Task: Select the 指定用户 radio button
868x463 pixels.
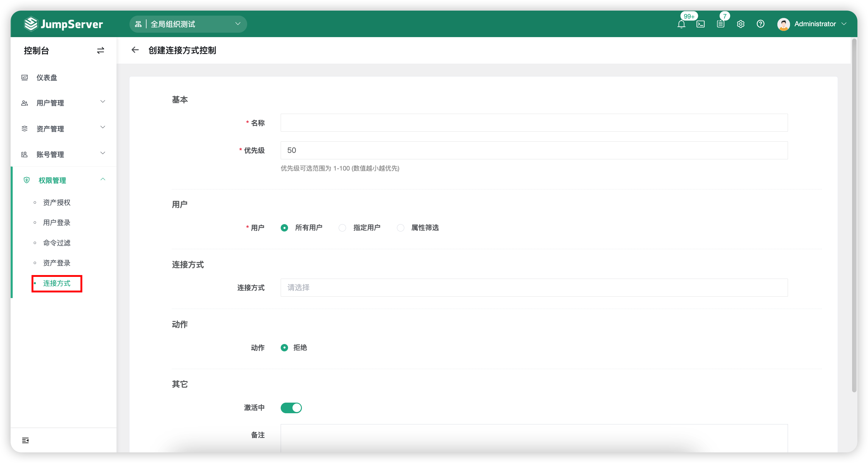Action: pos(342,228)
